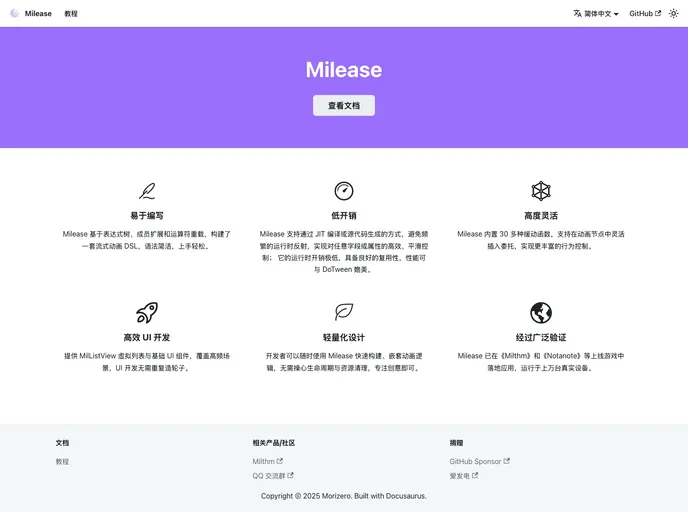
Task: Click the 高效 UI 开发 heading
Action: click(147, 337)
